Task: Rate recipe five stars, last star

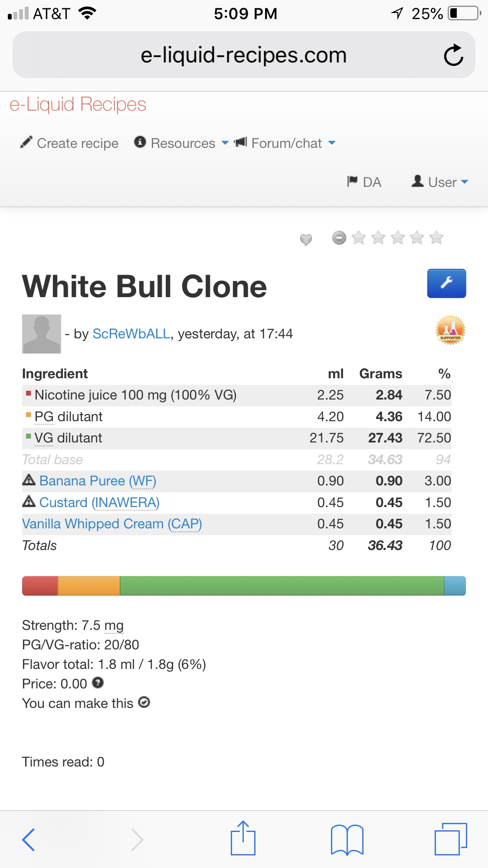Action: pyautogui.click(x=436, y=238)
